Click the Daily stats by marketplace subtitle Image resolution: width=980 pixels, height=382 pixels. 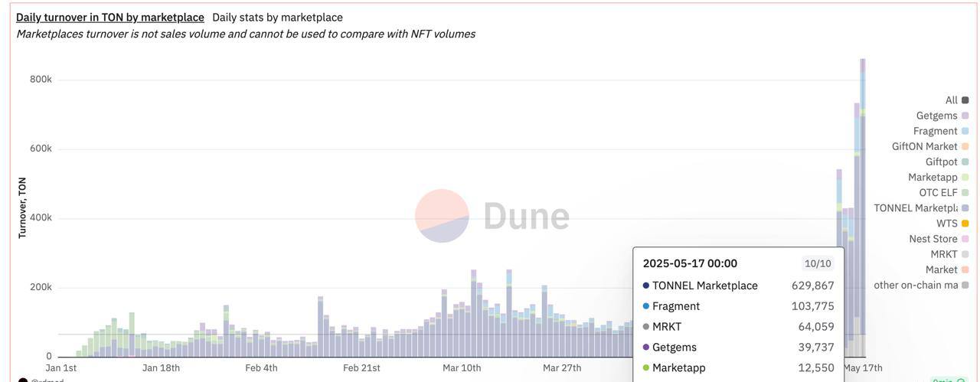pos(277,17)
